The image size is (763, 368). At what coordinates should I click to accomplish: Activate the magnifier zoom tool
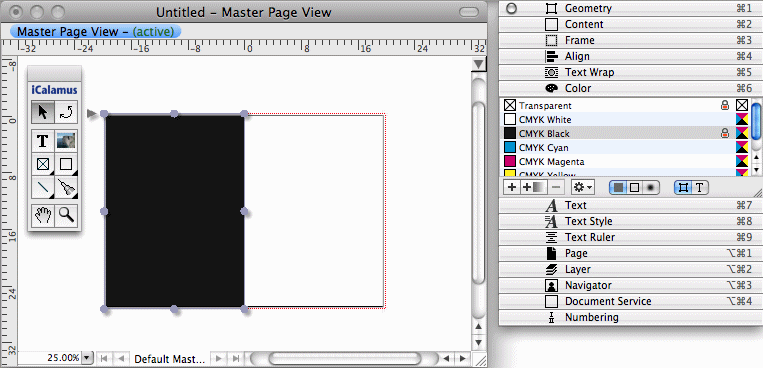tap(66, 215)
